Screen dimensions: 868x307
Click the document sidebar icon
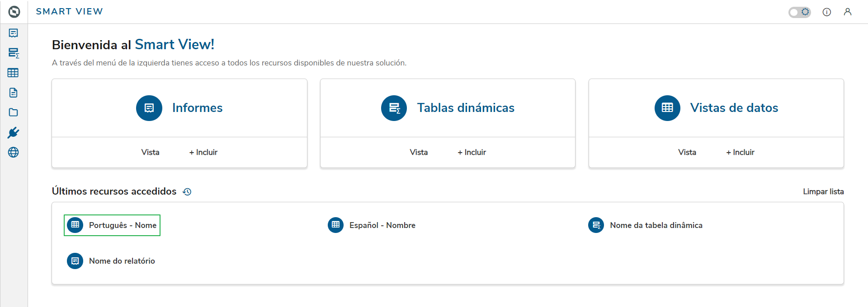(x=14, y=93)
